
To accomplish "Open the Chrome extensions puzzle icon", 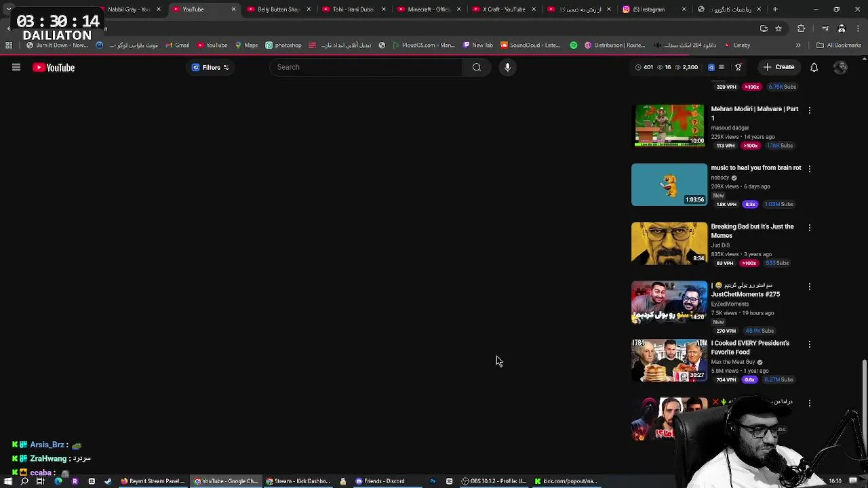I will point(802,28).
